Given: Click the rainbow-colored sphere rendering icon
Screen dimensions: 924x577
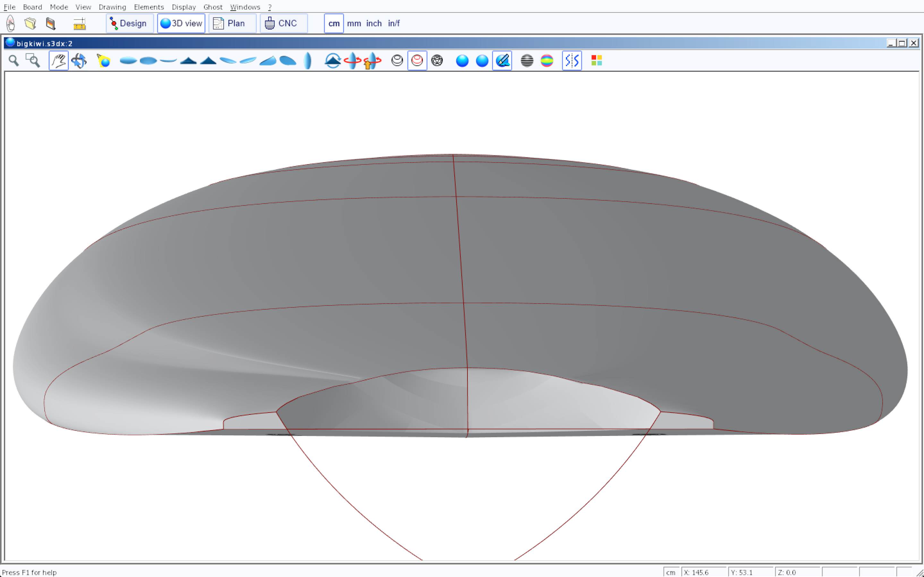Looking at the screenshot, I should (547, 61).
